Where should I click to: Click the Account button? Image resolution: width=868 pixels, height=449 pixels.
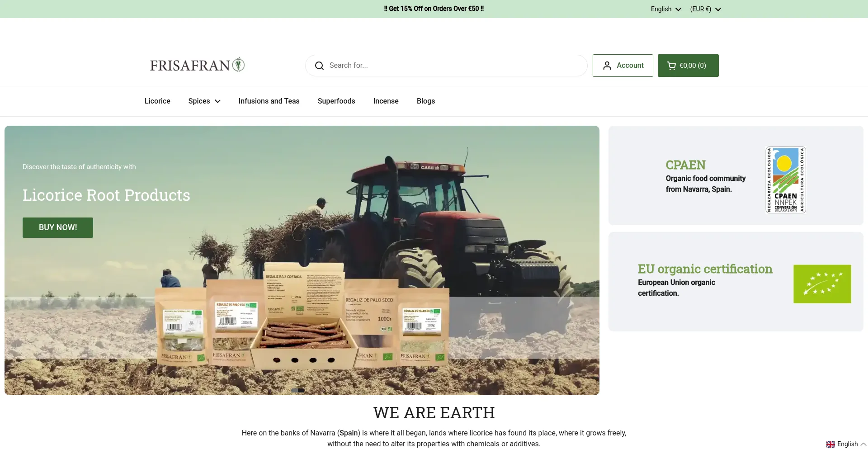(623, 66)
